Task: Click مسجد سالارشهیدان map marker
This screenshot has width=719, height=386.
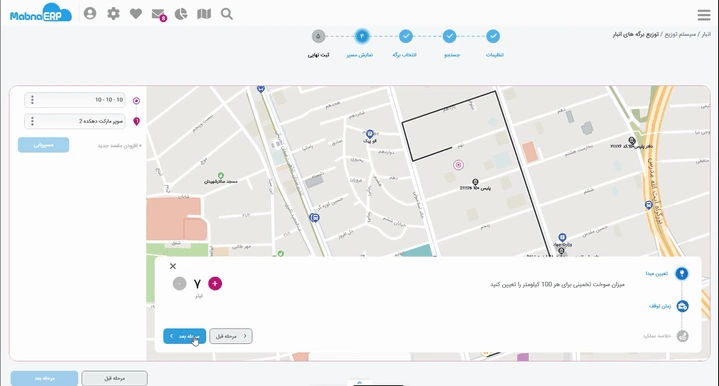Action: (221, 176)
